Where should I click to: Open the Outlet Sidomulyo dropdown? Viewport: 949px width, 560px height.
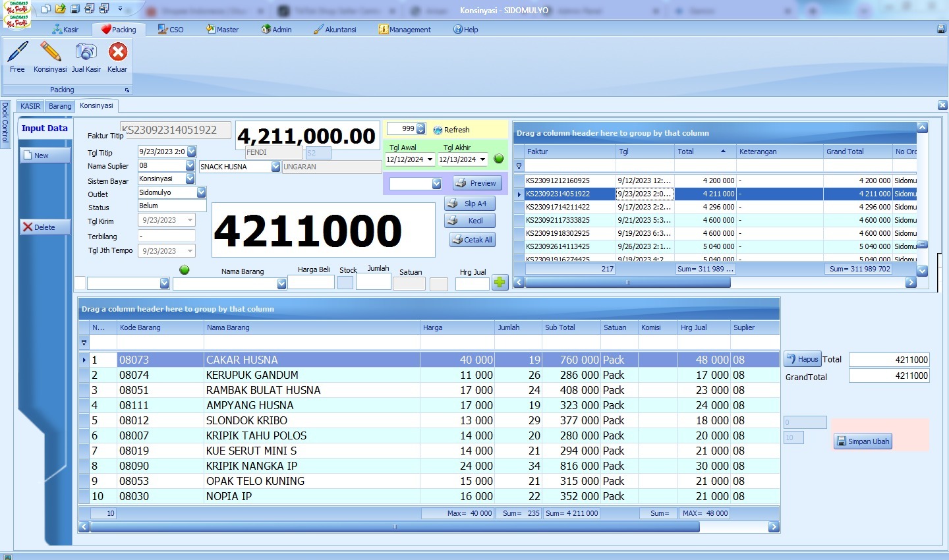tap(201, 192)
